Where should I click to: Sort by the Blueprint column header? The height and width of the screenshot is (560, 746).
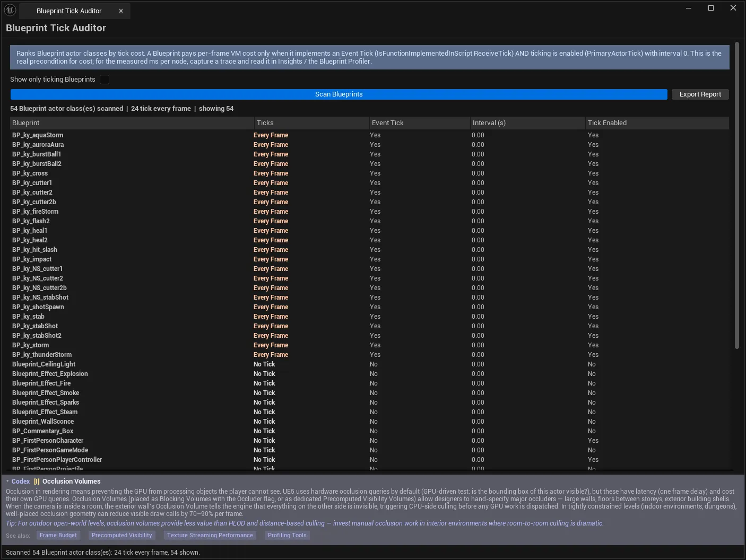coord(132,122)
